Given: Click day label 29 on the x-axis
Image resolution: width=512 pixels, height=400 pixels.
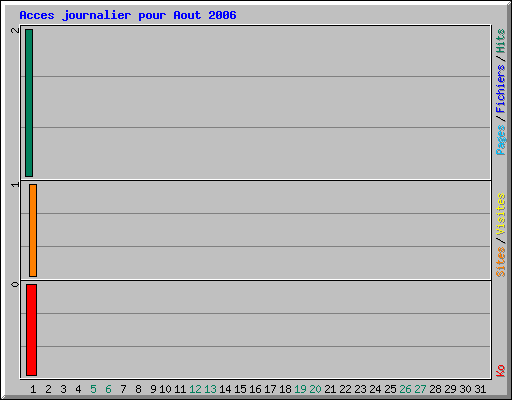Looking at the screenshot, I should (x=450, y=389).
